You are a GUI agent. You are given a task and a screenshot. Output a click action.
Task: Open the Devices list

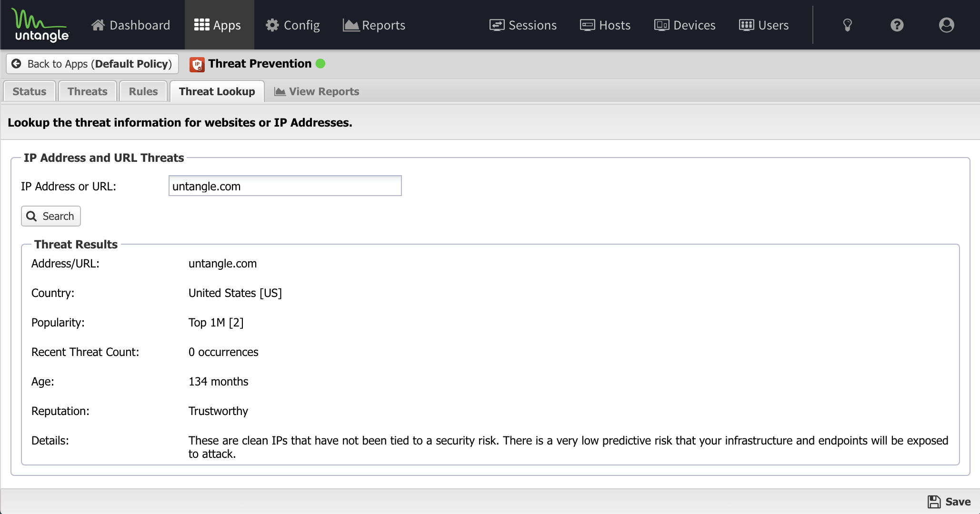[x=685, y=25]
